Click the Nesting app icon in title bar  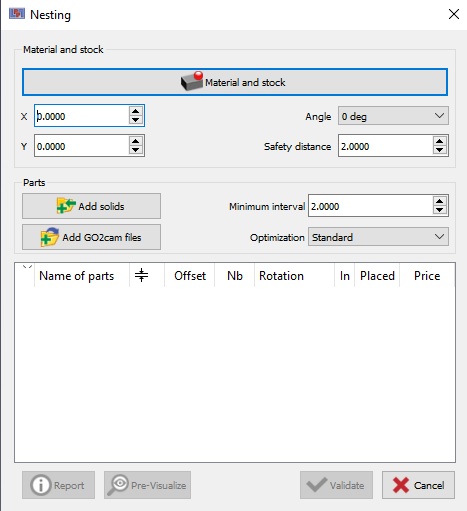point(17,14)
